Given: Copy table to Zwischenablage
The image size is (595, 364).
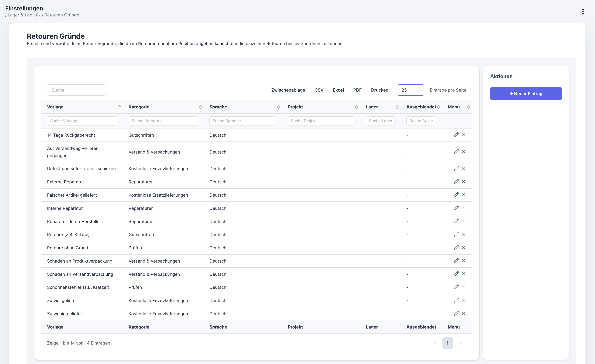Looking at the screenshot, I should [x=288, y=90].
